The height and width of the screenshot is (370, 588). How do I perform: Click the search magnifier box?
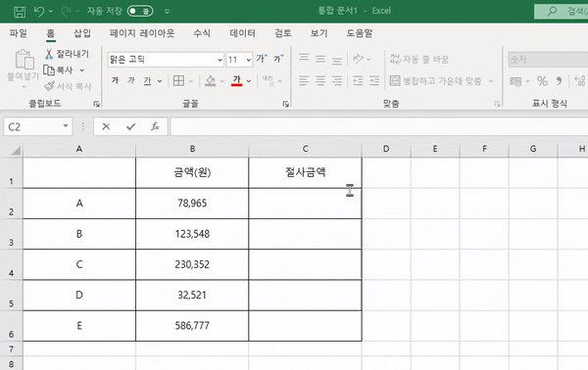pyautogui.click(x=561, y=11)
